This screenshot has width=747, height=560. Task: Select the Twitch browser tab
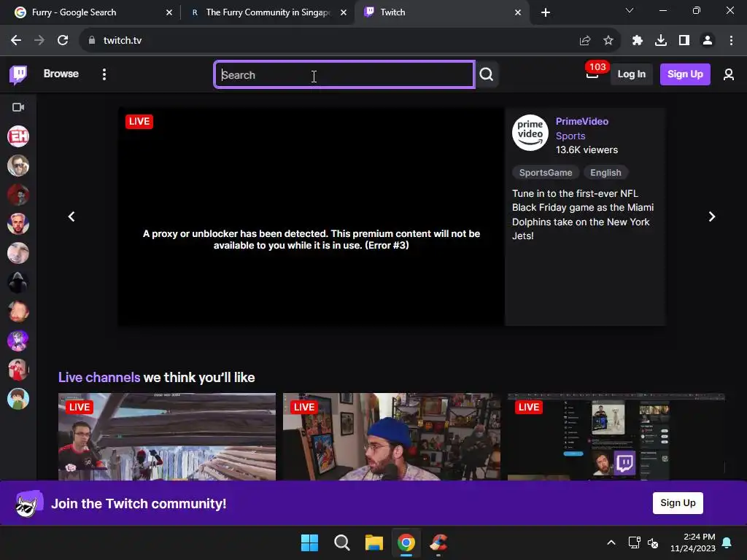[441, 12]
